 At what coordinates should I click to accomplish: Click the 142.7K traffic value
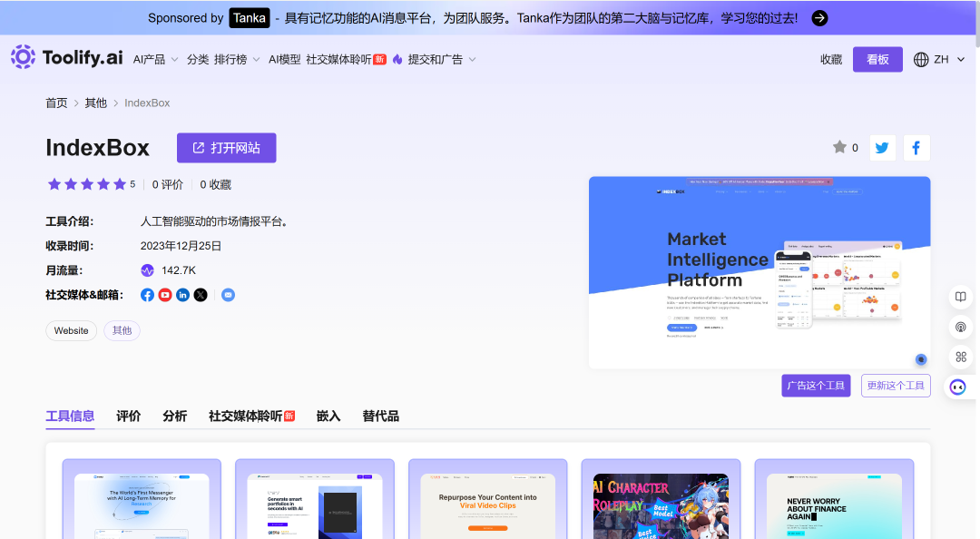179,270
